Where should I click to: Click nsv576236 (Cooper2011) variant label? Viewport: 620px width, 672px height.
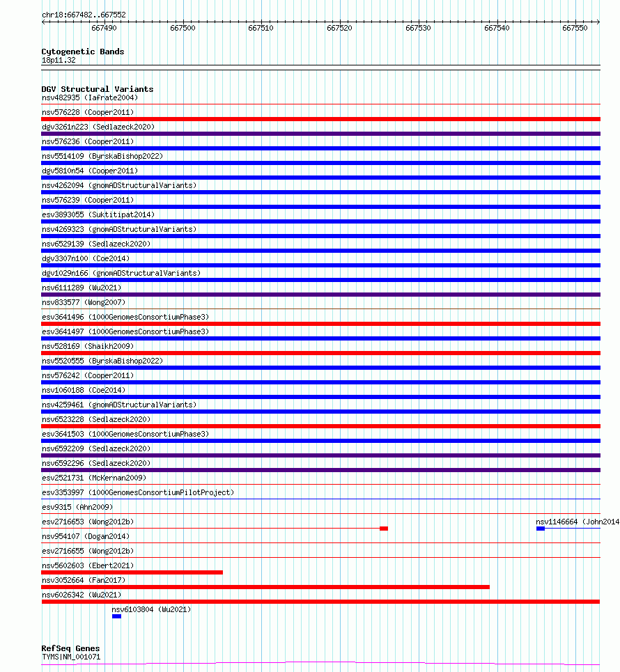88,141
